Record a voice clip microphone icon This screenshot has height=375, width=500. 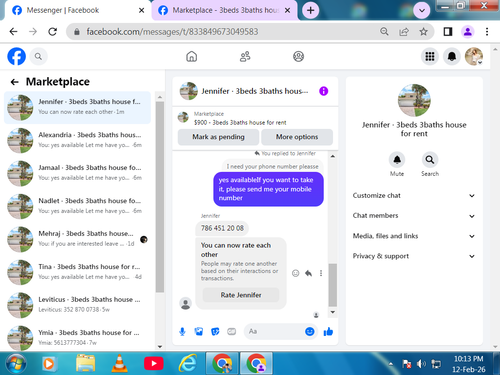182,331
